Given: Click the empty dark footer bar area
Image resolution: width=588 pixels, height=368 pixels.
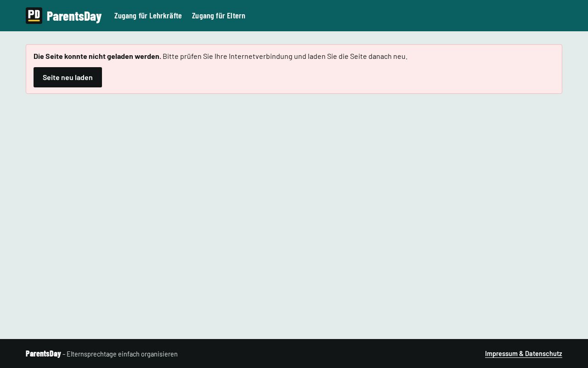Looking at the screenshot, I should click(331, 354).
